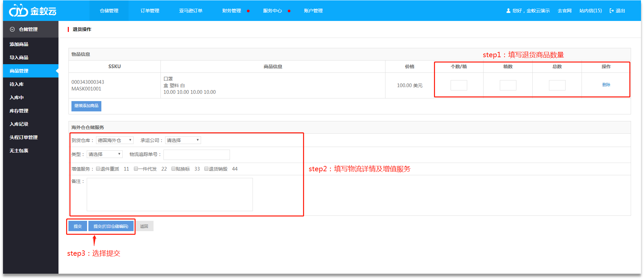Expand the 承运公司 carrier dropdown

[x=183, y=140]
